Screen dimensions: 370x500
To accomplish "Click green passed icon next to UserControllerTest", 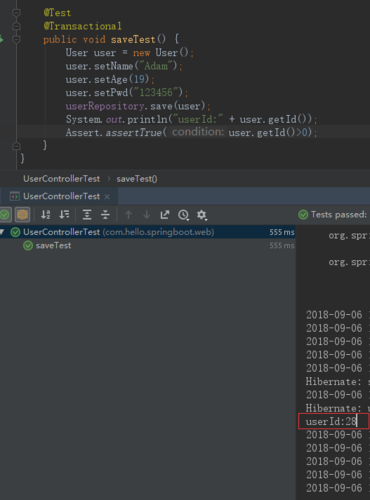I will (15, 232).
